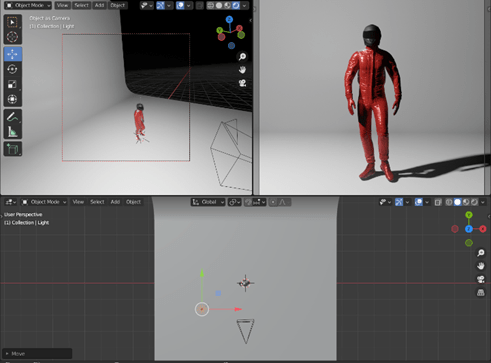The image size is (491, 363).
Task: Open Object Mode dropdown in top viewport
Action: coord(28,5)
